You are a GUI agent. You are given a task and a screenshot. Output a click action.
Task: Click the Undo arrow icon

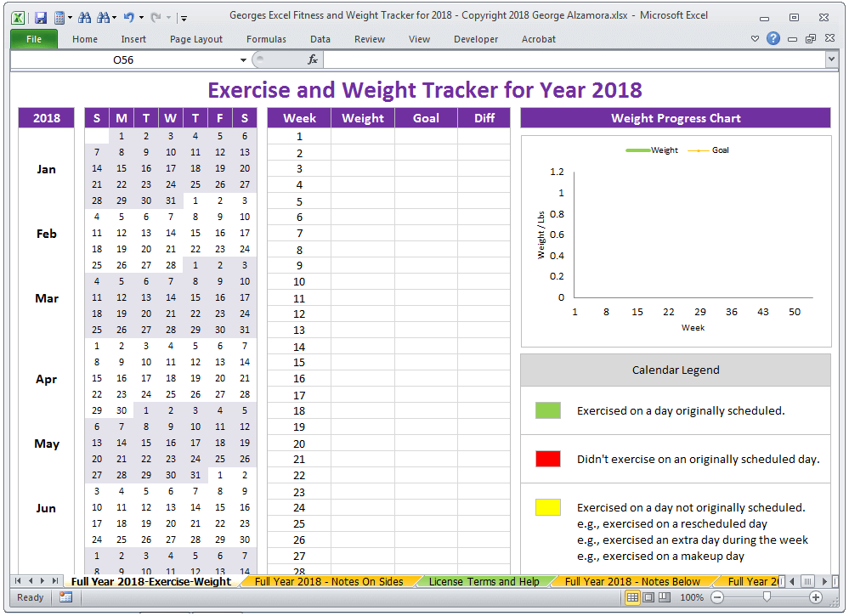[129, 18]
